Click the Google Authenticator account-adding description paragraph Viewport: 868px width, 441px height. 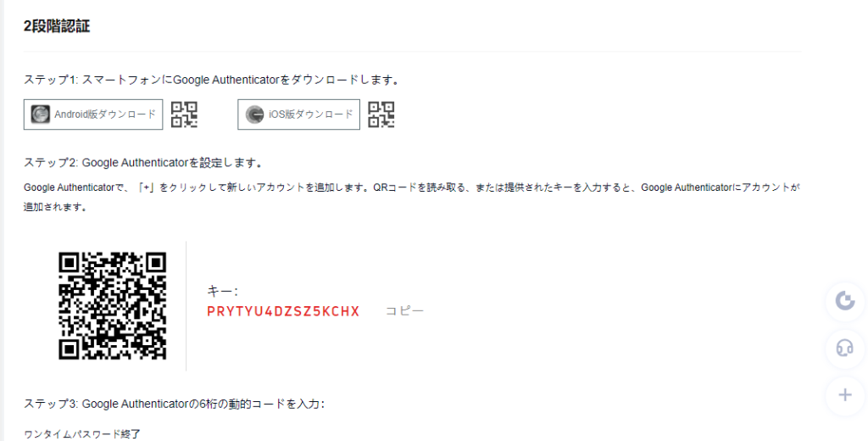pos(412,198)
